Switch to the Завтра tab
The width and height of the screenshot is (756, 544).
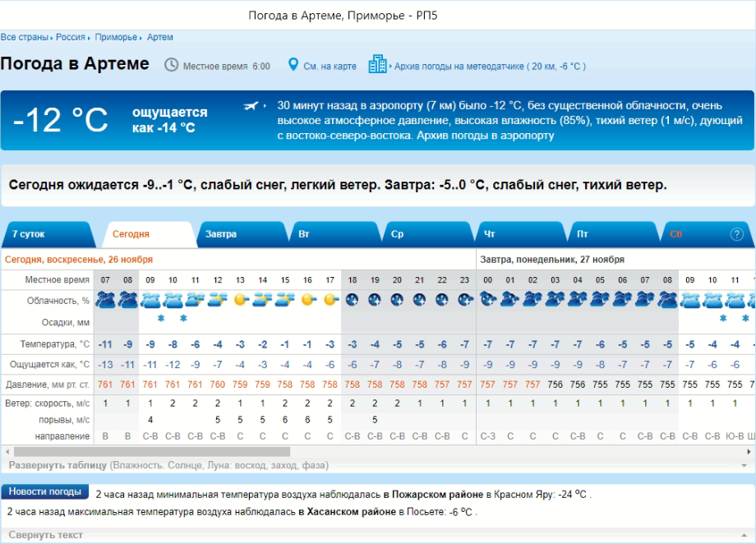242,234
